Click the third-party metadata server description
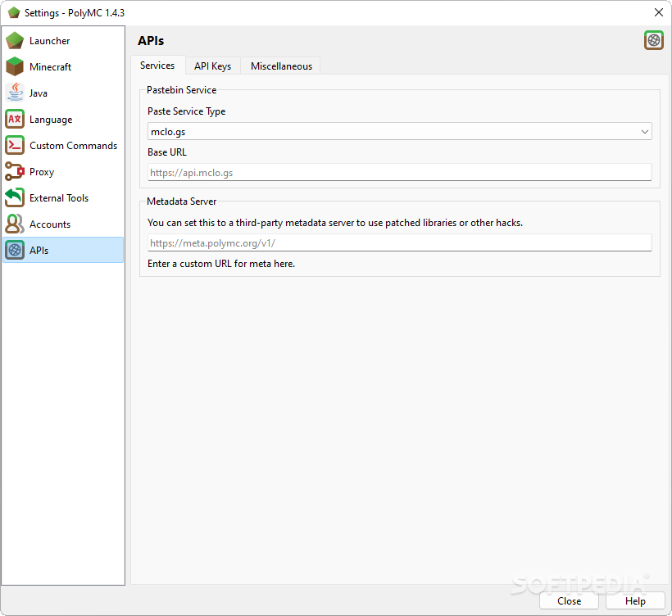Screen dimensions: 672x616 point(335,223)
